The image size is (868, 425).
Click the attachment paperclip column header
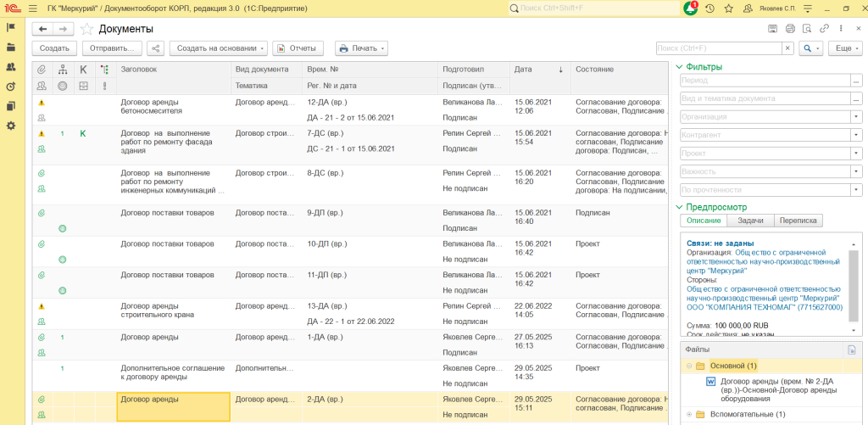click(x=41, y=70)
